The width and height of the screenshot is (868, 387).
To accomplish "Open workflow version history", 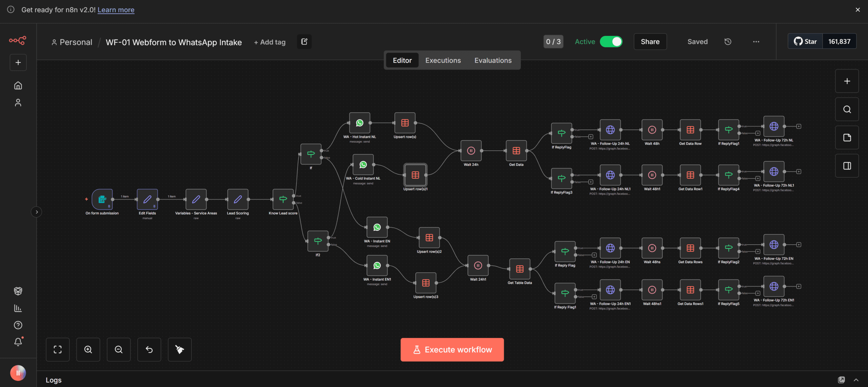I will pos(728,41).
